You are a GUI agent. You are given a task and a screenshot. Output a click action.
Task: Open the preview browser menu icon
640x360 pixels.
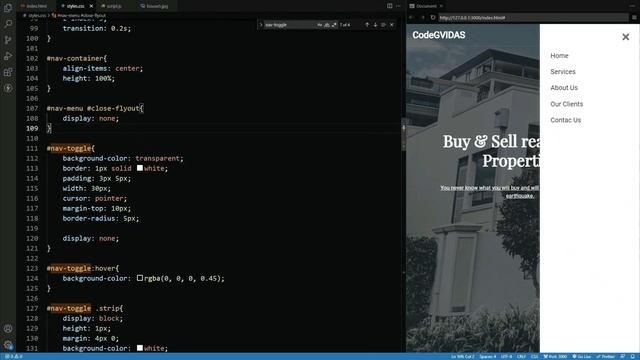pyautogui.click(x=634, y=18)
